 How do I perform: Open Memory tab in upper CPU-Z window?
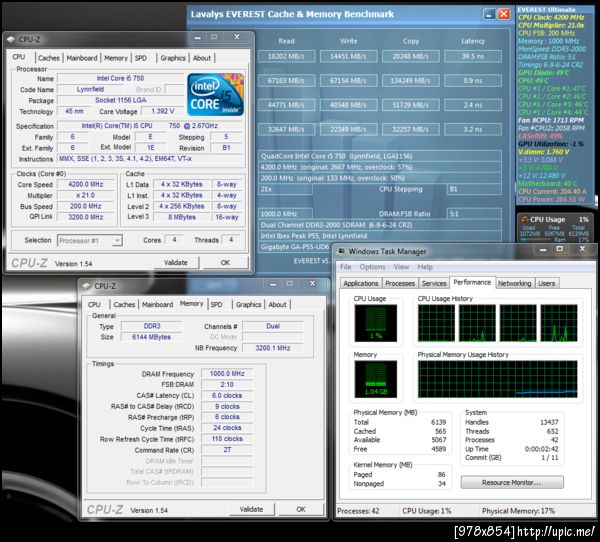click(116, 58)
